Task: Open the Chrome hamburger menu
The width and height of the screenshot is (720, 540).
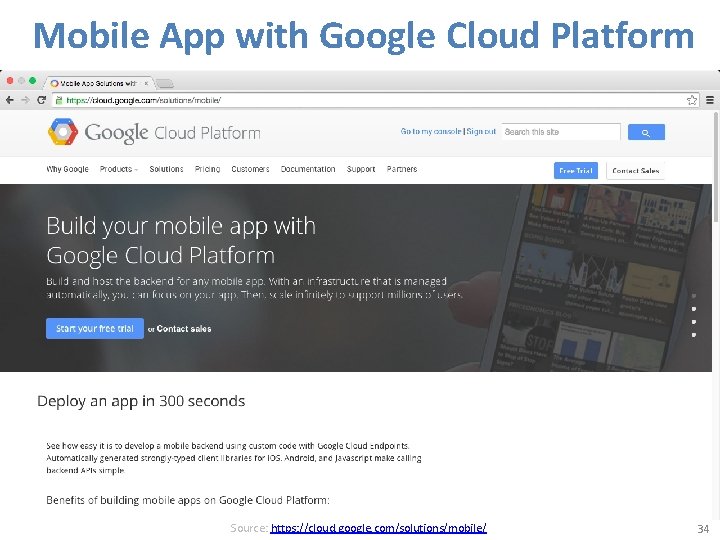Action: click(710, 100)
